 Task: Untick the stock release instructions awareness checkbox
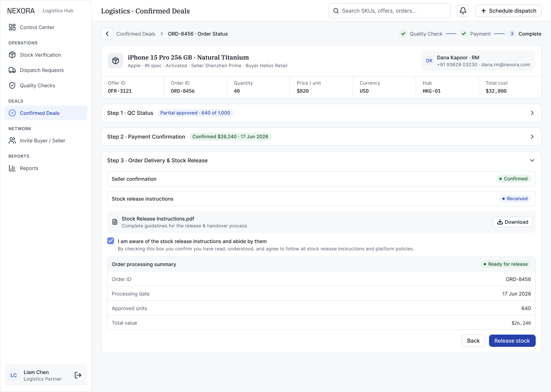click(111, 241)
